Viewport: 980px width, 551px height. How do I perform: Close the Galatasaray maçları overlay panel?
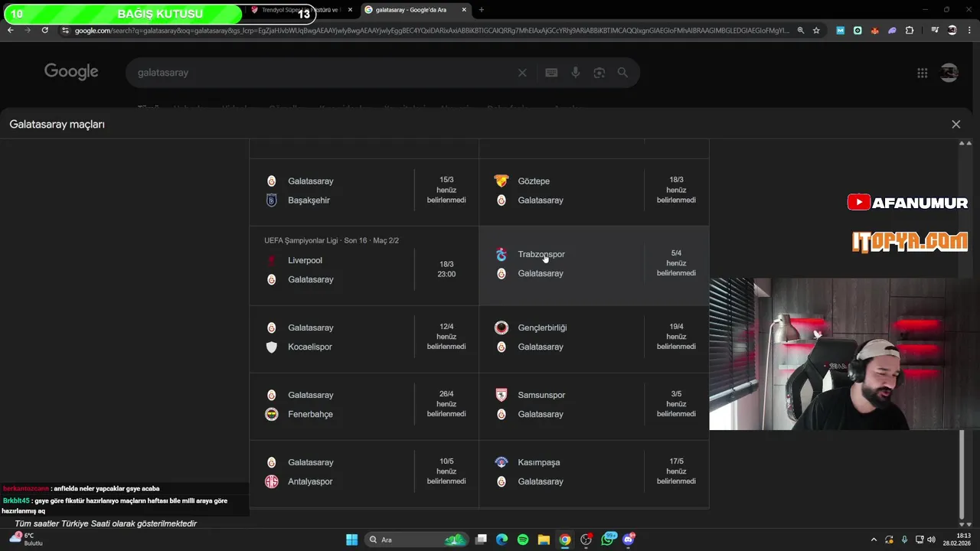point(955,124)
